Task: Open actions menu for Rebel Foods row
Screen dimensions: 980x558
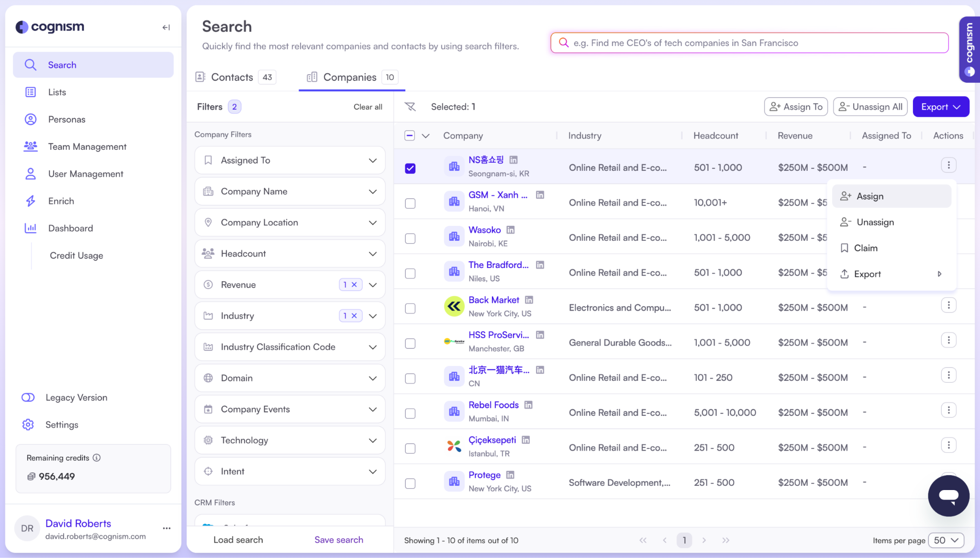Action: 948,410
